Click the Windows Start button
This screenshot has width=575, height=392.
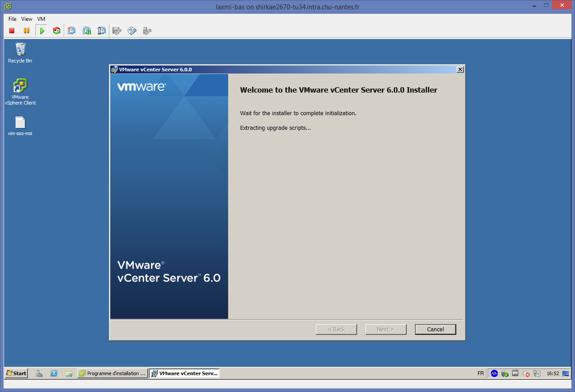click(x=16, y=373)
